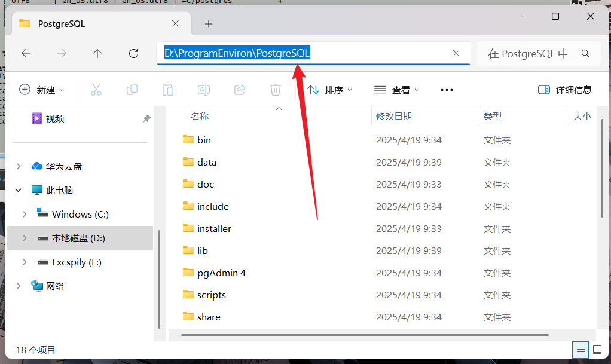Viewport: 611px width, 364px height.
Task: Switch to large thumbnails view icon
Action: point(597,350)
